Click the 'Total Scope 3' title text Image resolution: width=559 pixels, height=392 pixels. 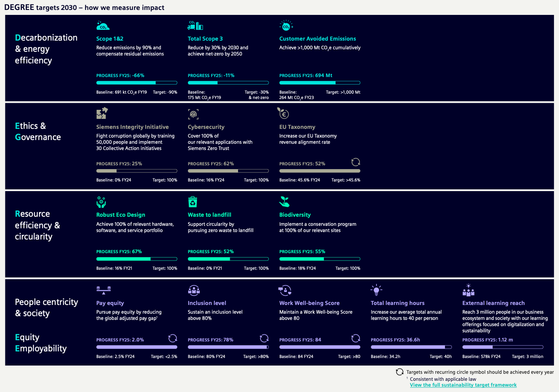click(205, 39)
